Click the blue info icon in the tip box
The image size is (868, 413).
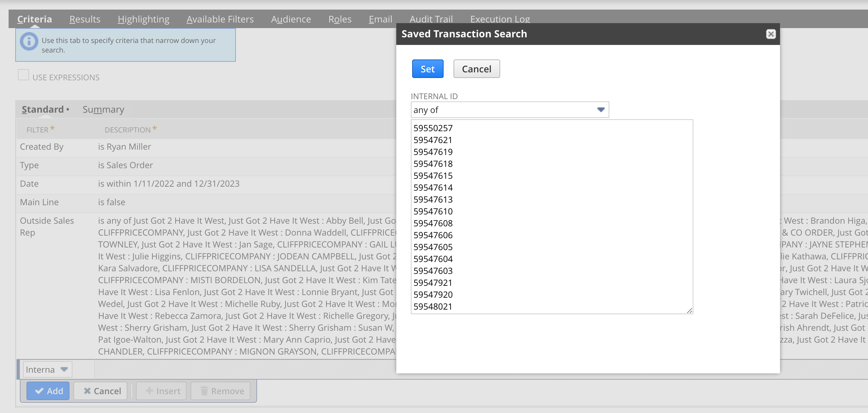click(x=29, y=41)
